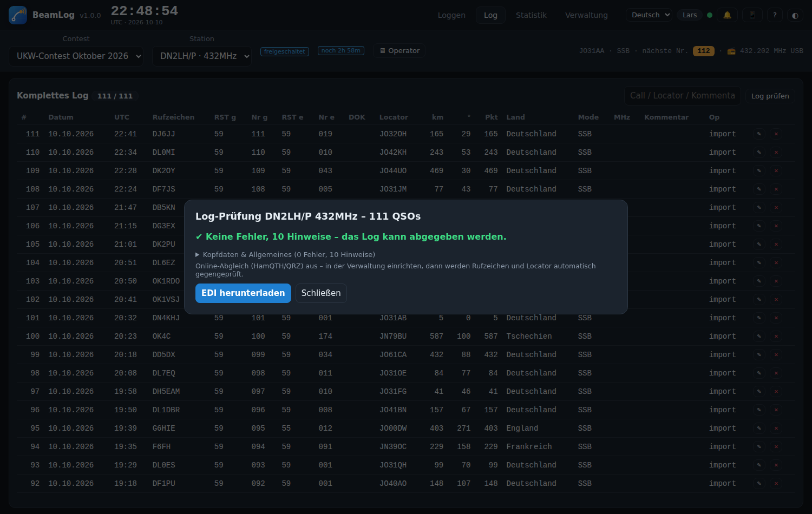Click the Rufzeichen column header

[173, 117]
